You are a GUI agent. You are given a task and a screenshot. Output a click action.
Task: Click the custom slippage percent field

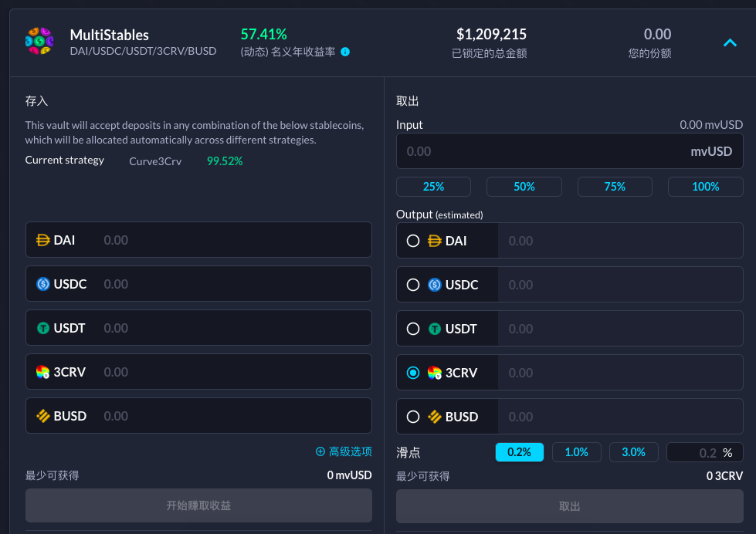click(705, 452)
